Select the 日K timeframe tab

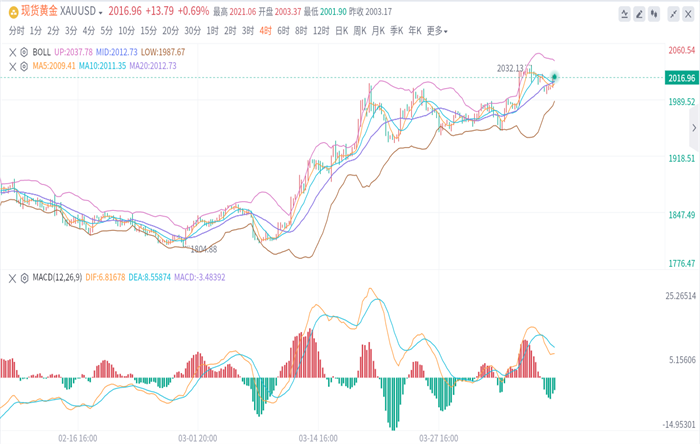[340, 31]
